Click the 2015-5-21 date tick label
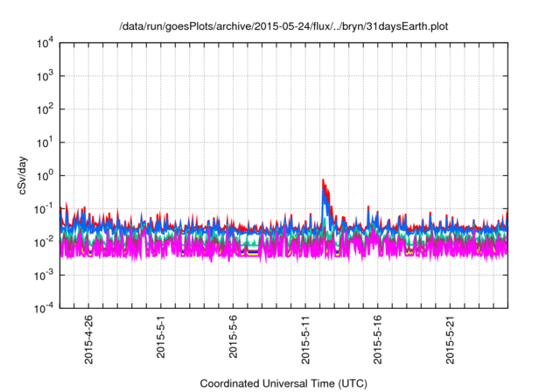This screenshot has width=560, height=392. (452, 340)
